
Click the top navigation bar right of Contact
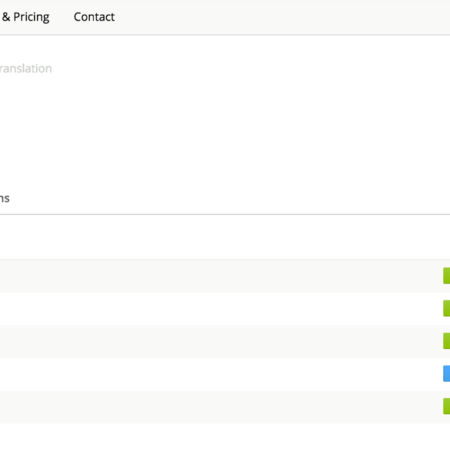tap(283, 17)
